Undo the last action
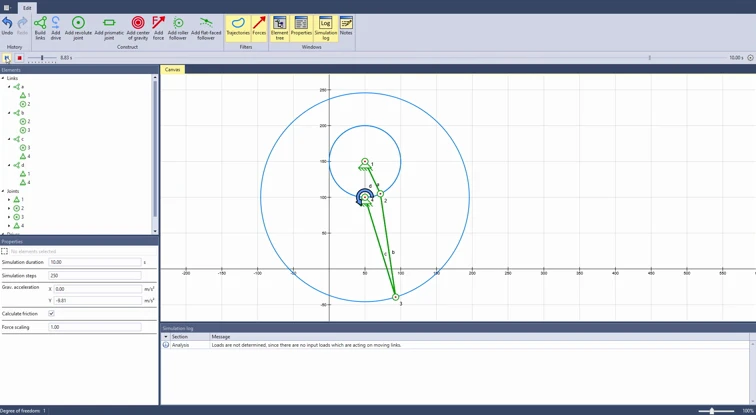This screenshot has width=756, height=415. [x=7, y=27]
